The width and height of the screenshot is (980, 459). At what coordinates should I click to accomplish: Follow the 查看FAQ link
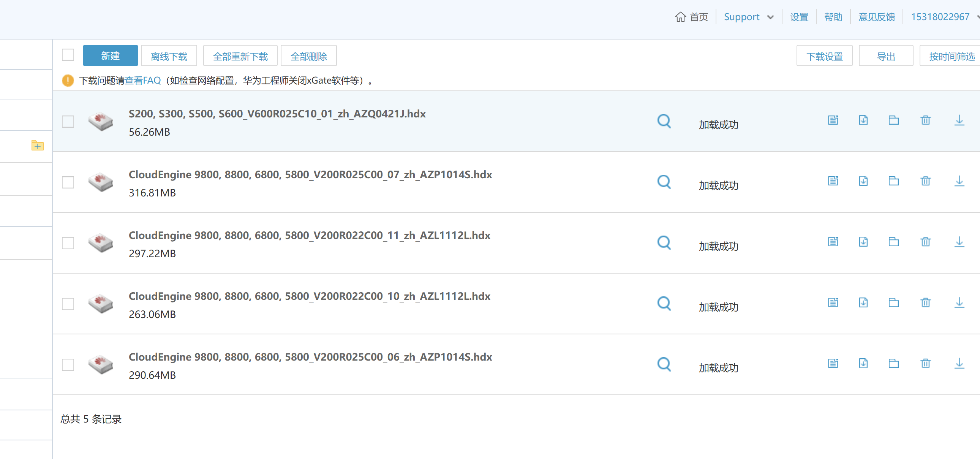[x=143, y=80]
